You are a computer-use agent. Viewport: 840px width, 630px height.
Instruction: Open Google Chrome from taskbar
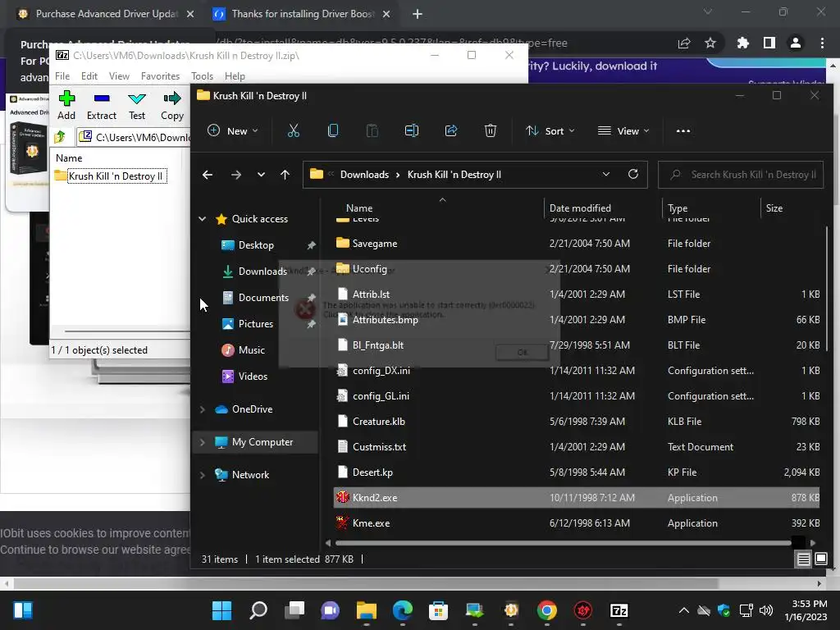[547, 610]
